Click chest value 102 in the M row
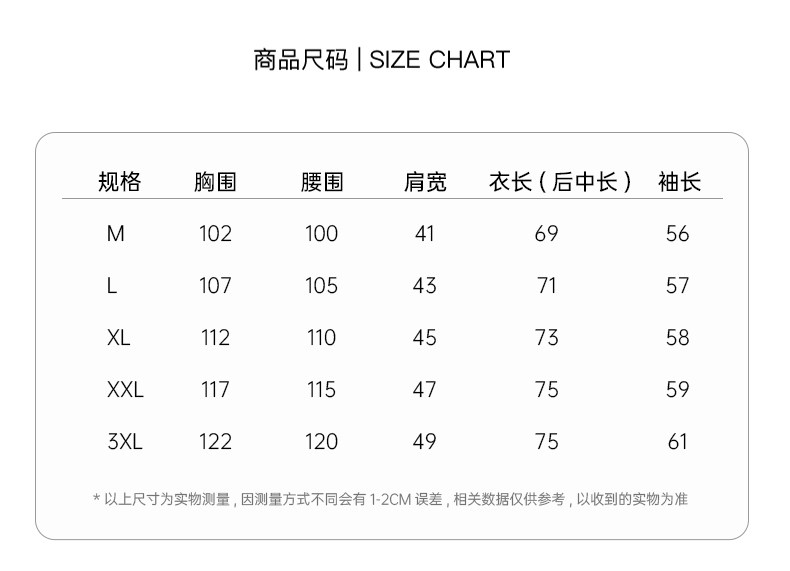This screenshot has height=571, width=790. coord(215,234)
